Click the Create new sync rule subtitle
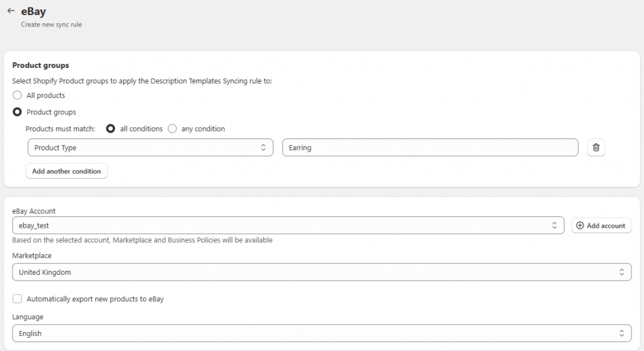The image size is (644, 351). [x=52, y=25]
